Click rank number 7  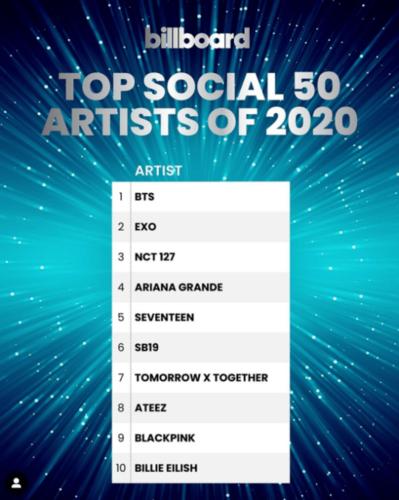tap(121, 378)
